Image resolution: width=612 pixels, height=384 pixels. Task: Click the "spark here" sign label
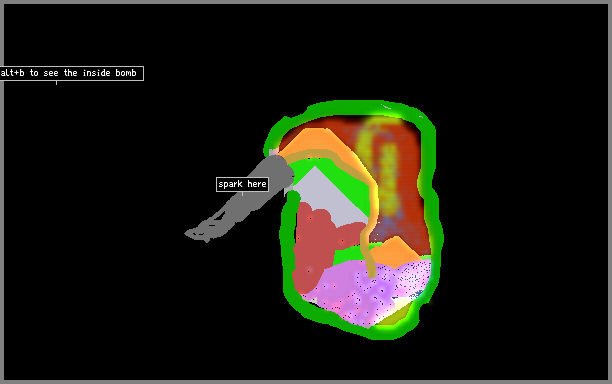pos(242,184)
